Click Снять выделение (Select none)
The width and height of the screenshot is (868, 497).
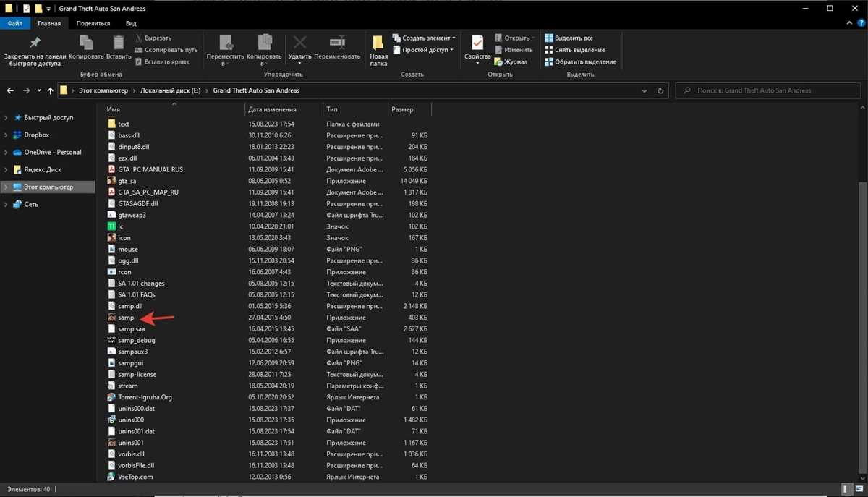pos(574,50)
